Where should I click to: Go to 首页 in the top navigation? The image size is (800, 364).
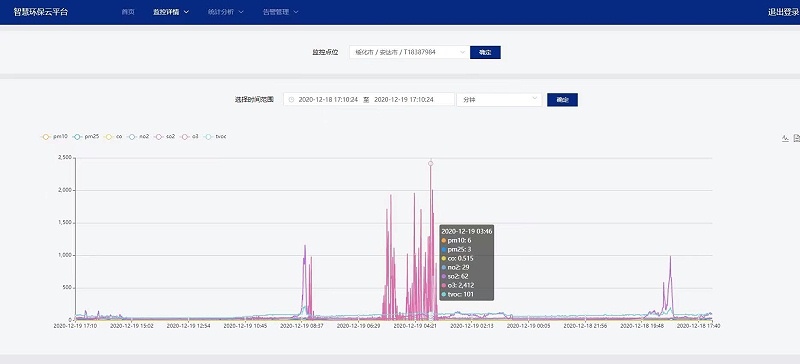128,12
